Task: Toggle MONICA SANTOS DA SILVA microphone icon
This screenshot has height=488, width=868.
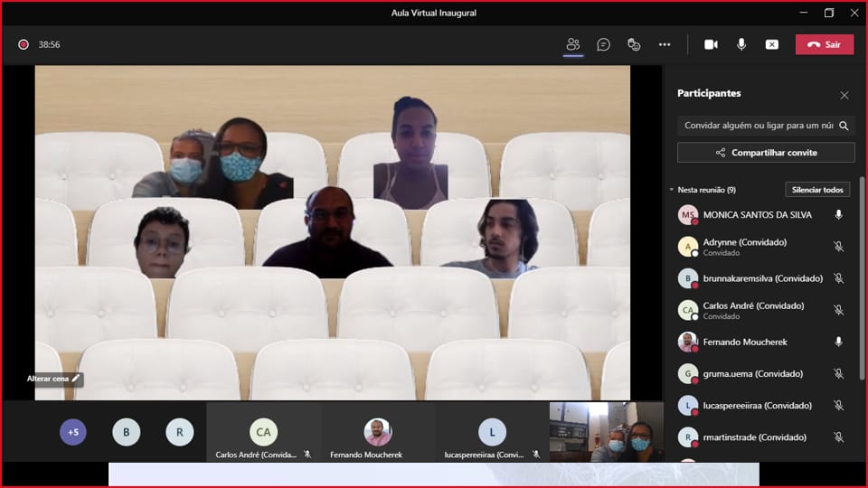Action: click(x=839, y=215)
